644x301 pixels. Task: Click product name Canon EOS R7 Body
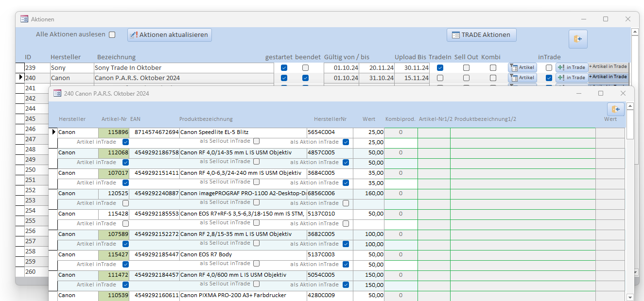pos(243,254)
